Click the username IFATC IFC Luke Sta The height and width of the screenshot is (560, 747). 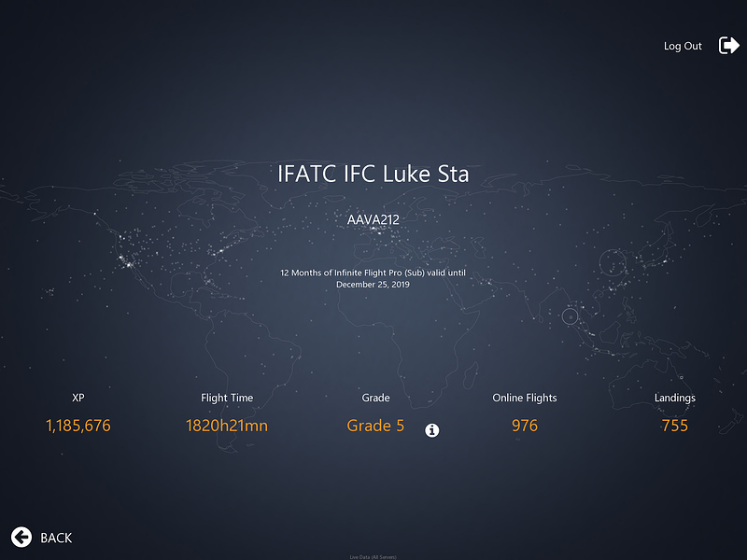[373, 174]
